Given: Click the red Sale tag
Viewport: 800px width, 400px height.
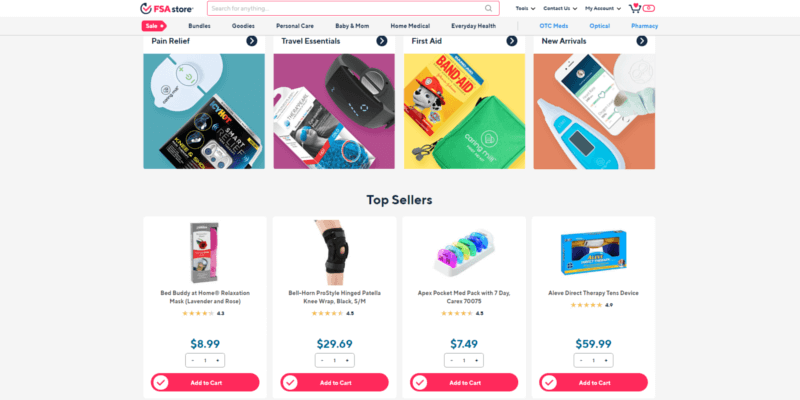Looking at the screenshot, I should pyautogui.click(x=154, y=26).
